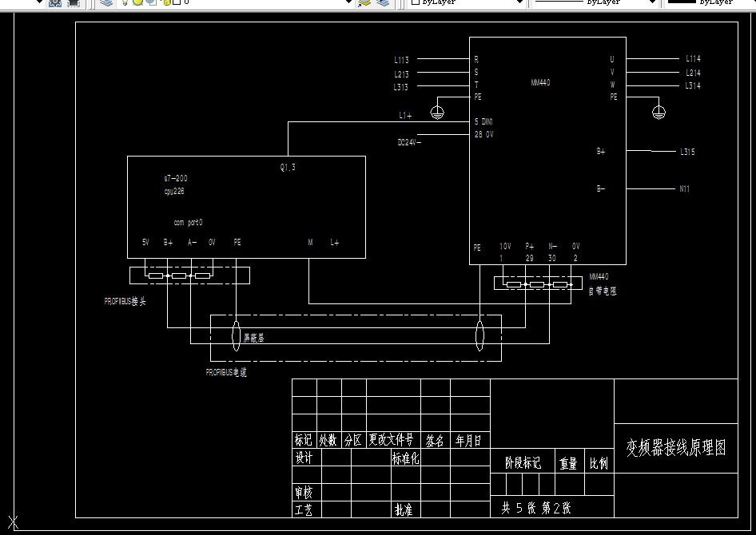
Task: Click the 工艺 title block cell
Action: pos(307,509)
